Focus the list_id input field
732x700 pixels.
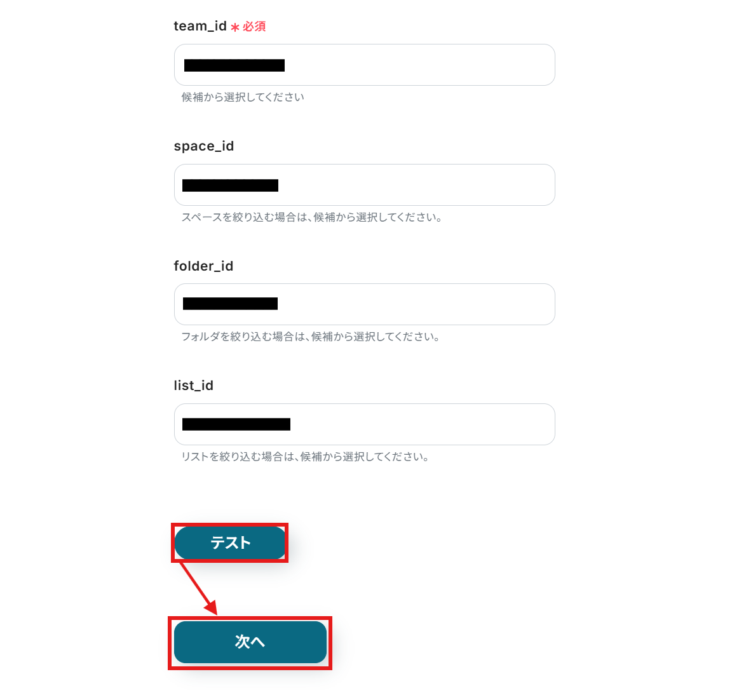[x=364, y=424]
